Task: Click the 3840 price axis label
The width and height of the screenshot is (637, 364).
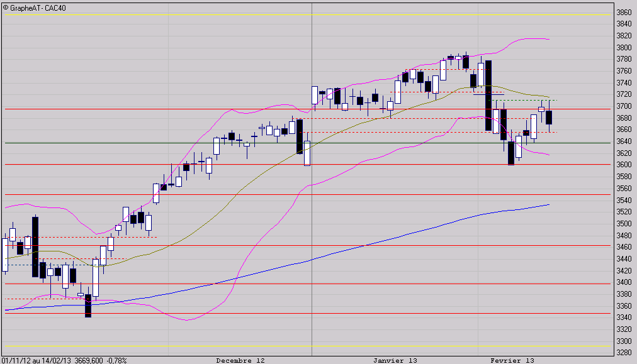Action: pyautogui.click(x=624, y=25)
